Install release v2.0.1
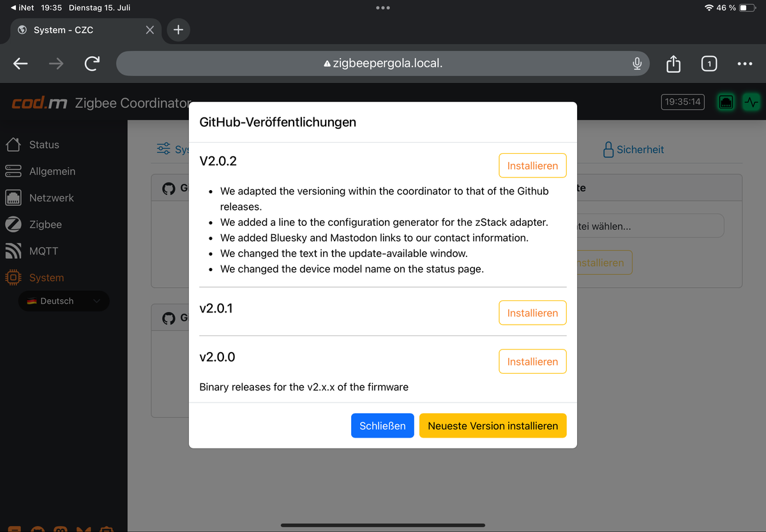Viewport: 766px width, 532px height. [x=532, y=313]
